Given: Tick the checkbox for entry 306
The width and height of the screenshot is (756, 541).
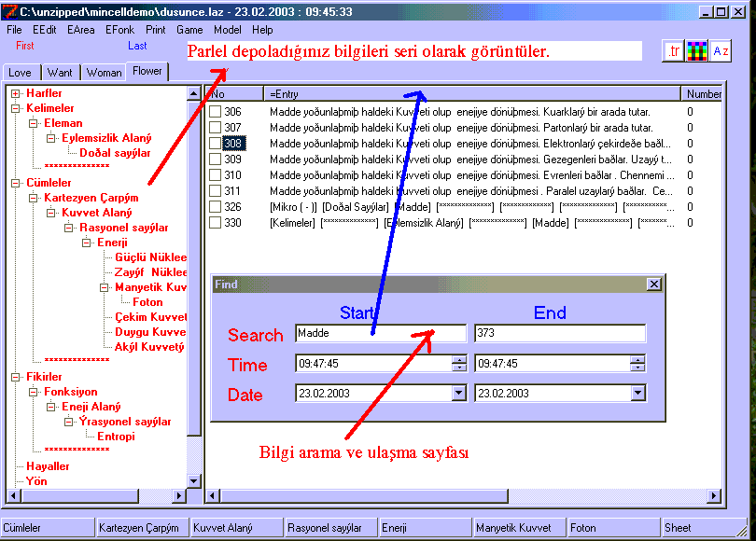Looking at the screenshot, I should (x=215, y=112).
